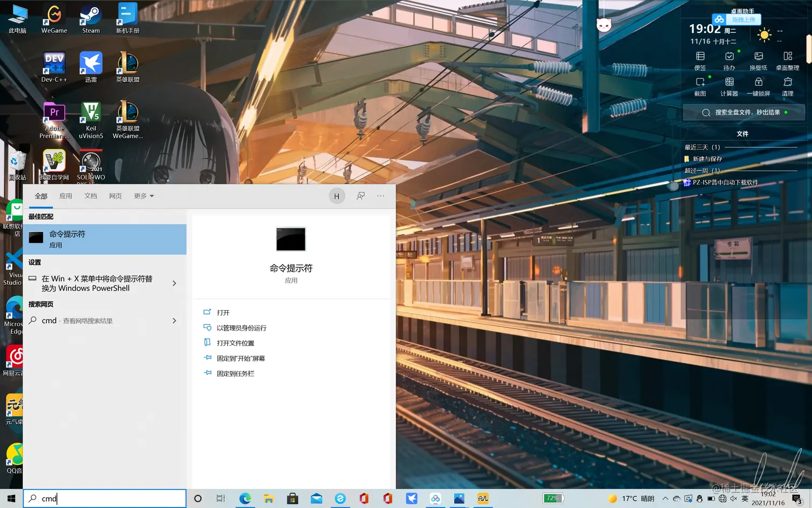812x508 pixels.
Task: Select the Adobe Premiere desktop icon
Action: coord(54,120)
